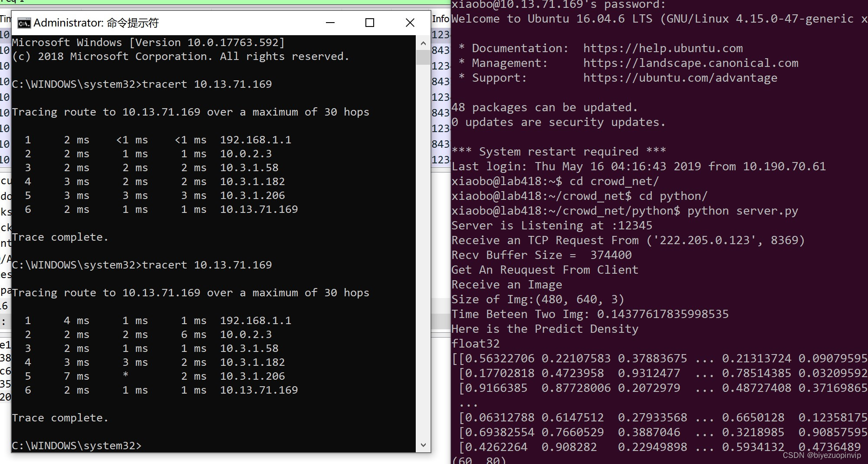
Task: Click 'Welcome to Ubuntu 16.04.6 LTS' line
Action: (x=659, y=19)
